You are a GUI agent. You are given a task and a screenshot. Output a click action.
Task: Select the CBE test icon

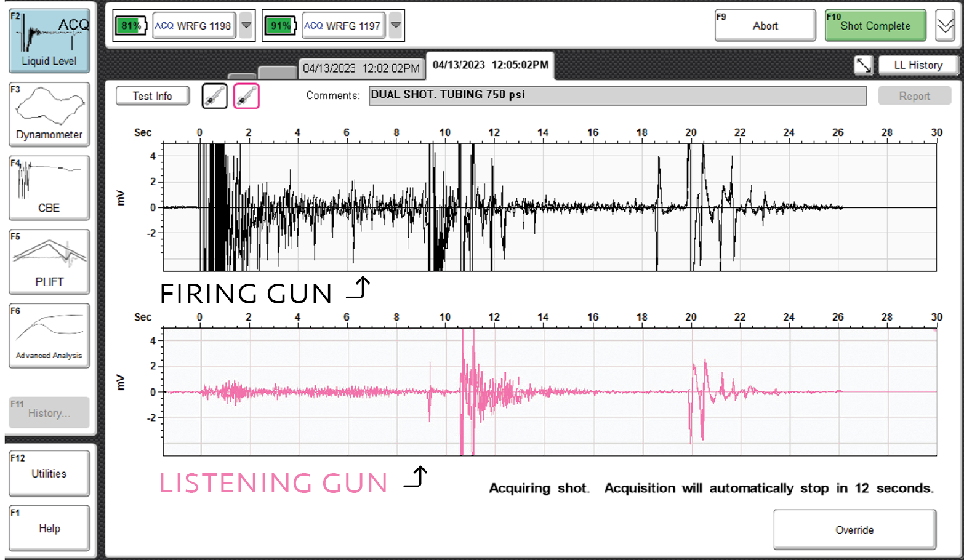pyautogui.click(x=49, y=188)
